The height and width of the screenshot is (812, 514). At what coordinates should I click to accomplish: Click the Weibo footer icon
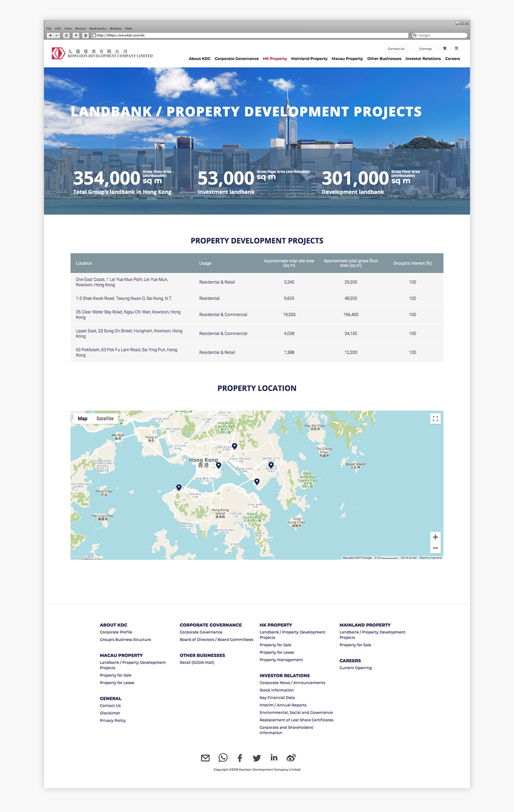point(291,758)
